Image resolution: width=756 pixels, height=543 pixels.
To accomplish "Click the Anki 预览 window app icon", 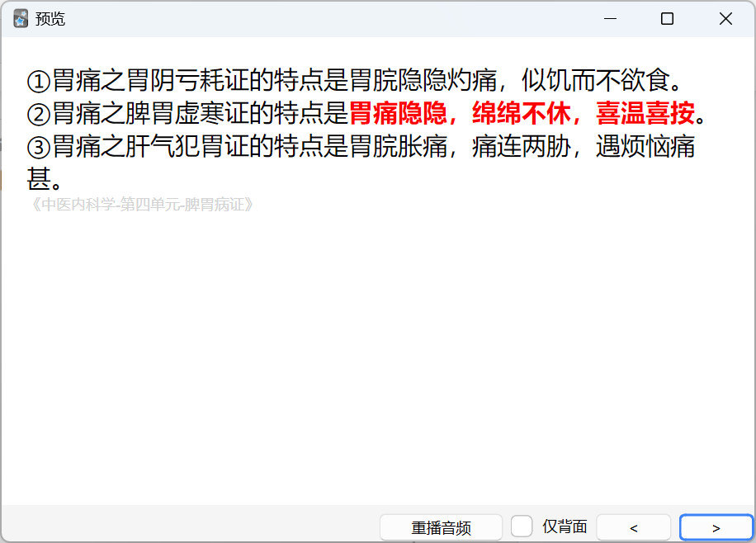I will [x=21, y=19].
